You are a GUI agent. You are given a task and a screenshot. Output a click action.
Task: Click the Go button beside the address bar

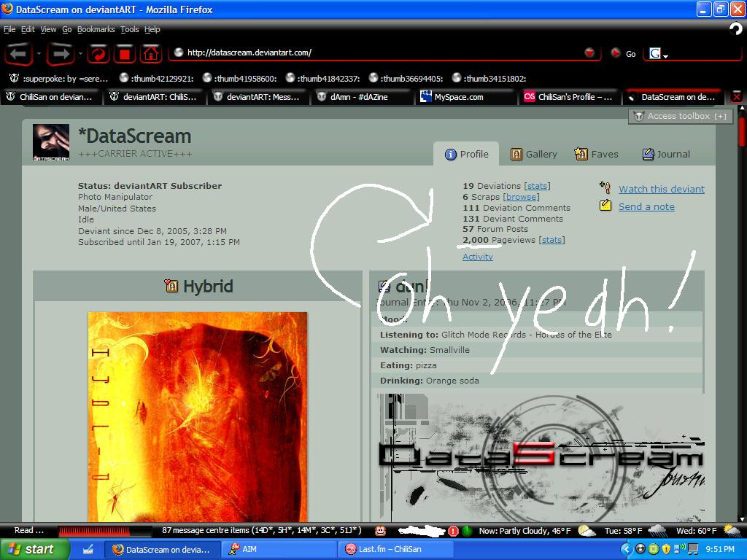click(624, 53)
